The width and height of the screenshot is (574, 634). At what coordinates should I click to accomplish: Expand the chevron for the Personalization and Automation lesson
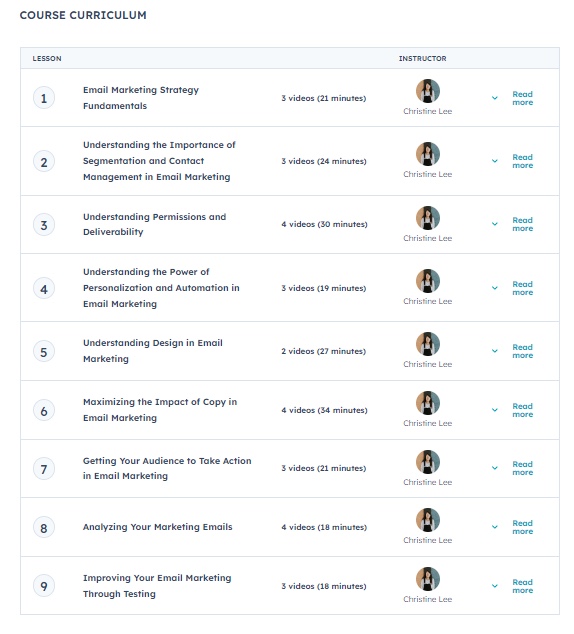point(494,288)
